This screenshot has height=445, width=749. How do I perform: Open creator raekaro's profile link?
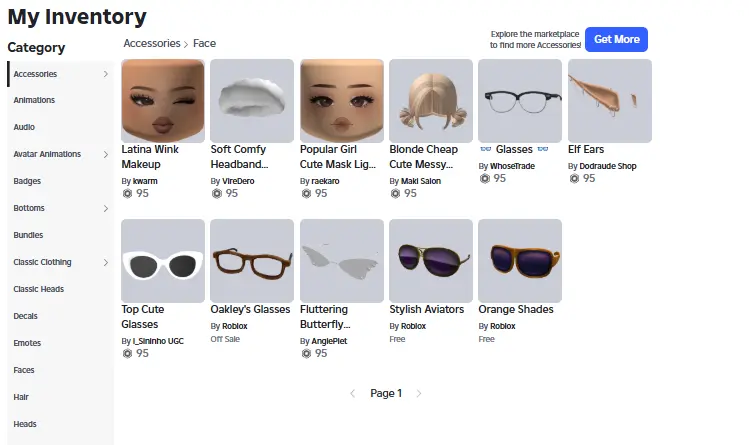tap(325, 181)
